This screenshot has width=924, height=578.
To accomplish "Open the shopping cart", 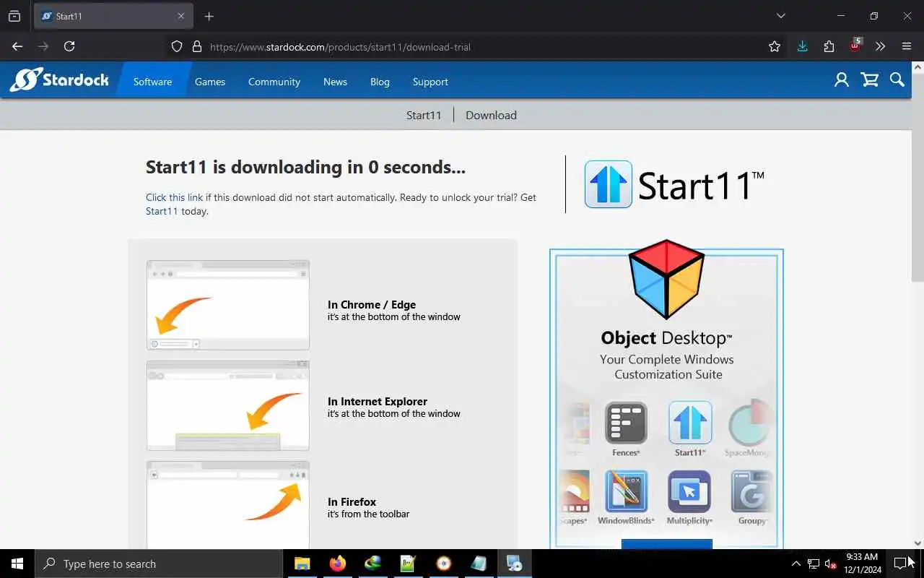I will (870, 79).
